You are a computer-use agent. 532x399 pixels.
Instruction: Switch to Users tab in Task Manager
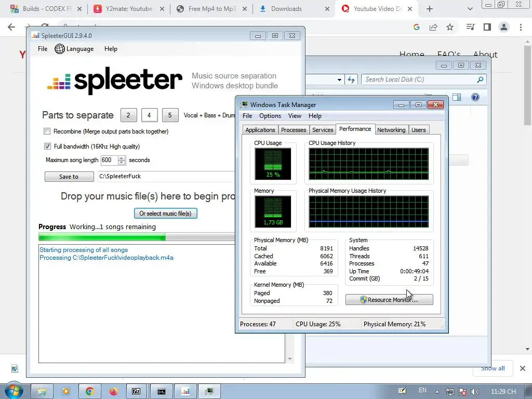pos(418,130)
